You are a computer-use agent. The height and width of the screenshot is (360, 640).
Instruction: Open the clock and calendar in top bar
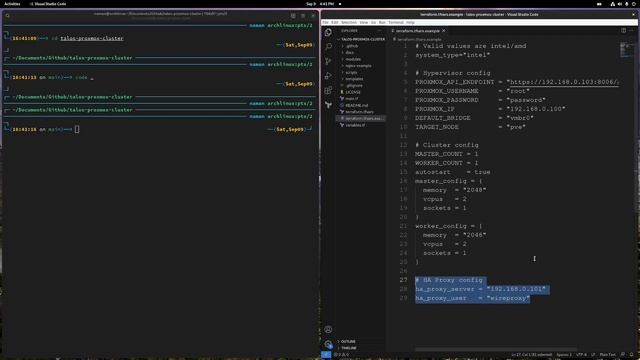(320, 4)
